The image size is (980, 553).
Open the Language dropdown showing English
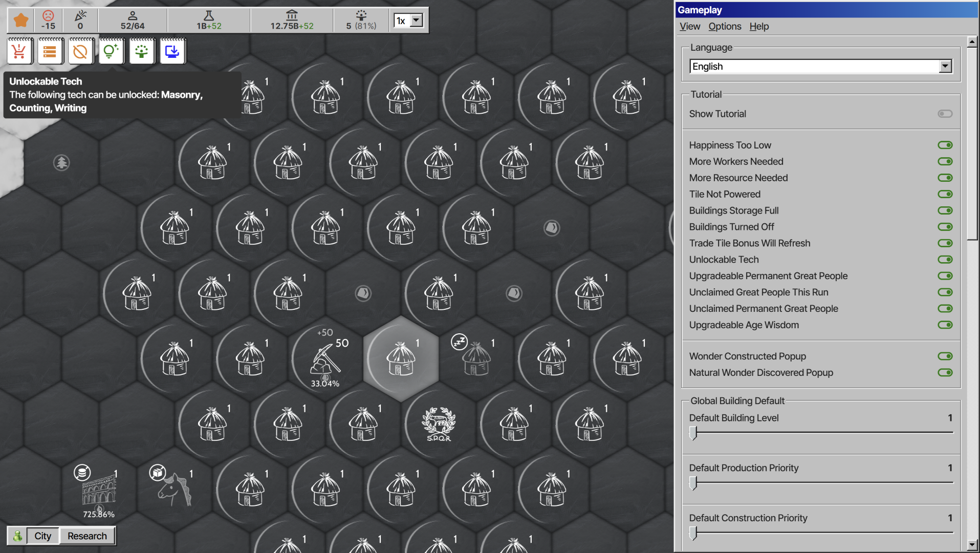820,67
